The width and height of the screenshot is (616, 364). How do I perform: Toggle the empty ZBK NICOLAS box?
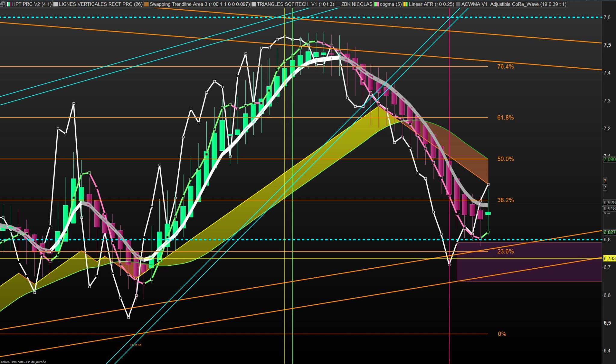tap(338, 4)
